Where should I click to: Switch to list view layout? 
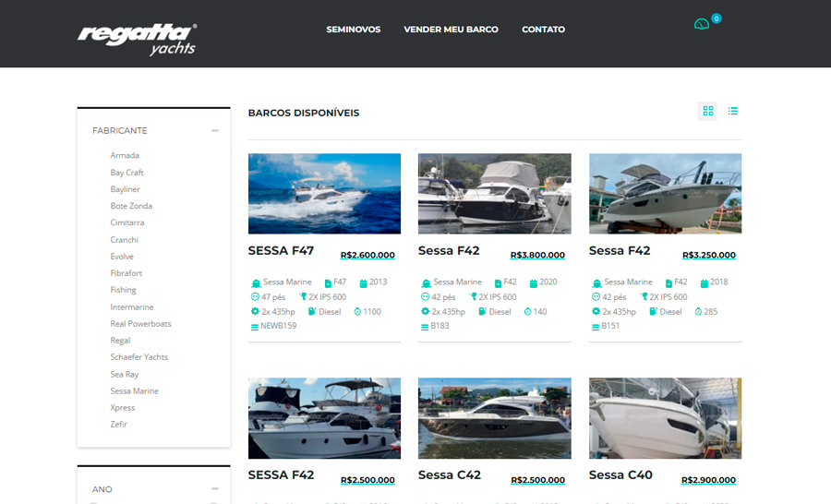733,111
